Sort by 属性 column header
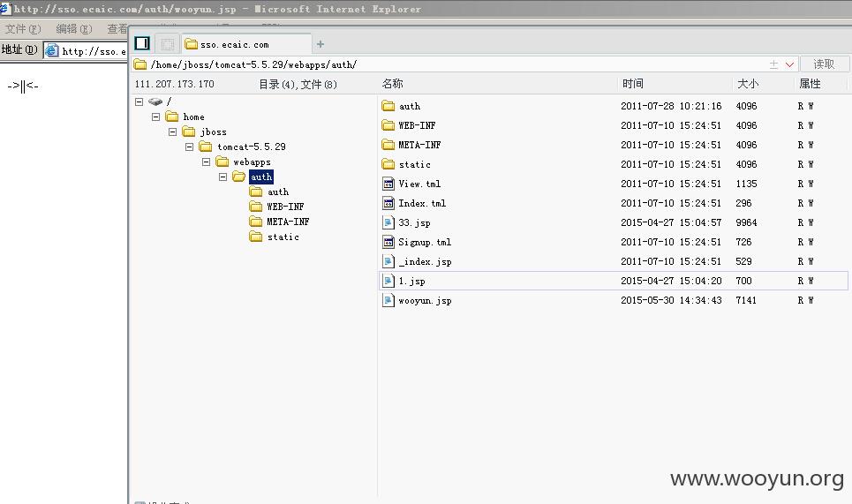 click(x=810, y=84)
